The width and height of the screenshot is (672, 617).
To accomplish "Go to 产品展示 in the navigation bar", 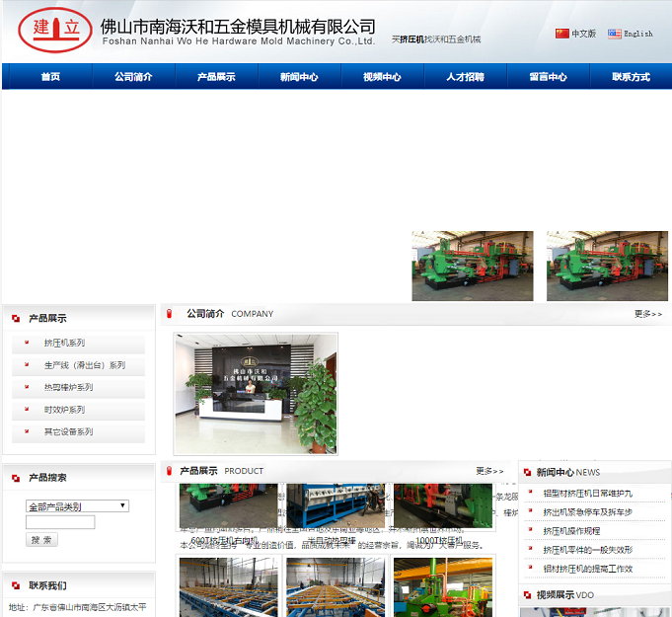I will click(216, 77).
